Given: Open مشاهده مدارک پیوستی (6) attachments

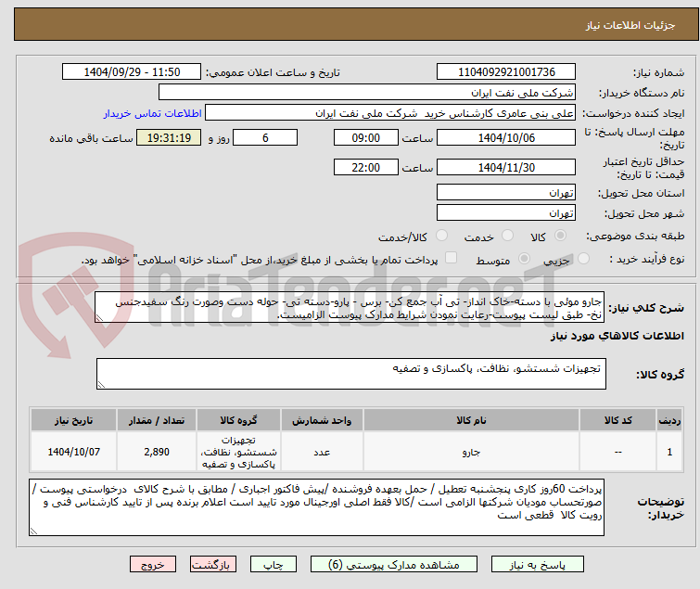Looking at the screenshot, I should click(x=393, y=565).
